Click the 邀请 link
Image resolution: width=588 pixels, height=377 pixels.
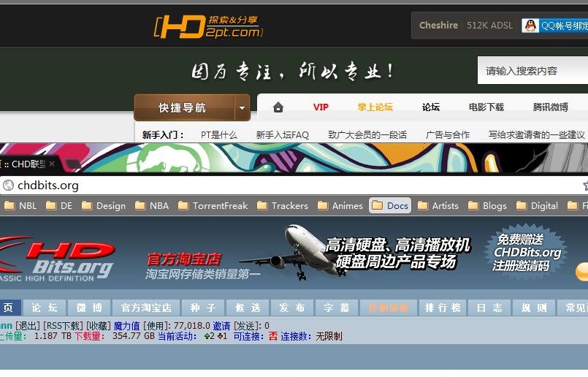pyautogui.click(x=221, y=326)
